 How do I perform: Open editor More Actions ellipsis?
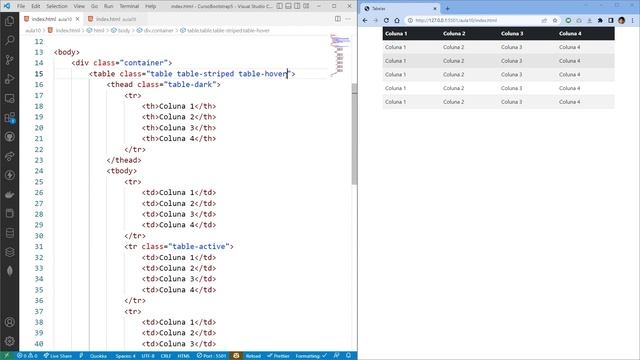click(x=348, y=19)
